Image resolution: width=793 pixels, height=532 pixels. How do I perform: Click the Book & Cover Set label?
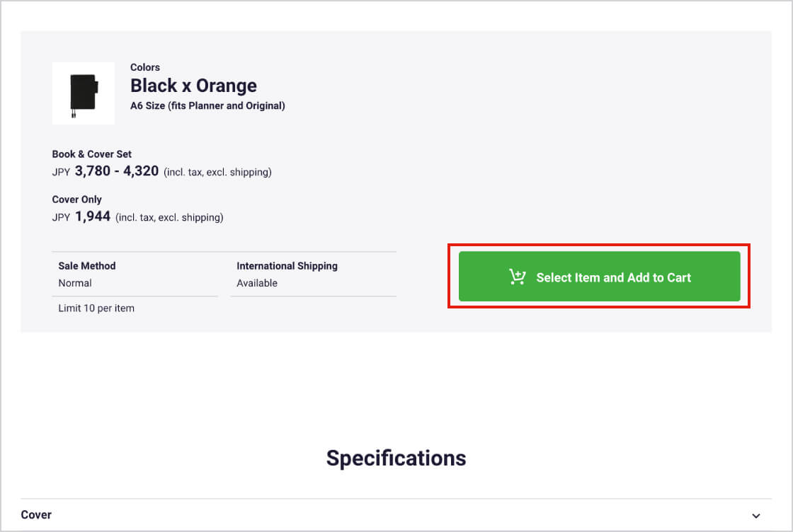92,154
